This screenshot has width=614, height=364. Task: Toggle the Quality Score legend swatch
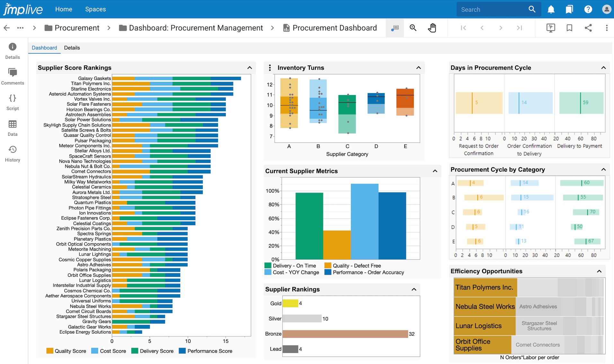50,351
